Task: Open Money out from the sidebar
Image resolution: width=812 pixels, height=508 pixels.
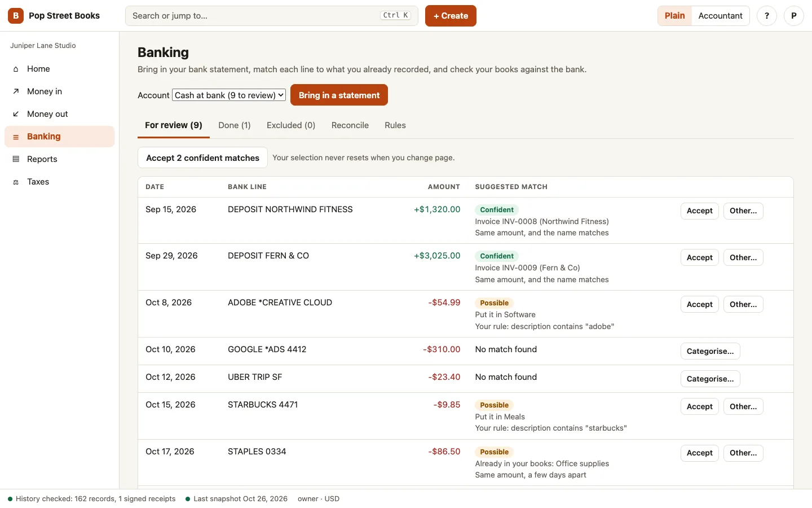Action: pyautogui.click(x=59, y=114)
